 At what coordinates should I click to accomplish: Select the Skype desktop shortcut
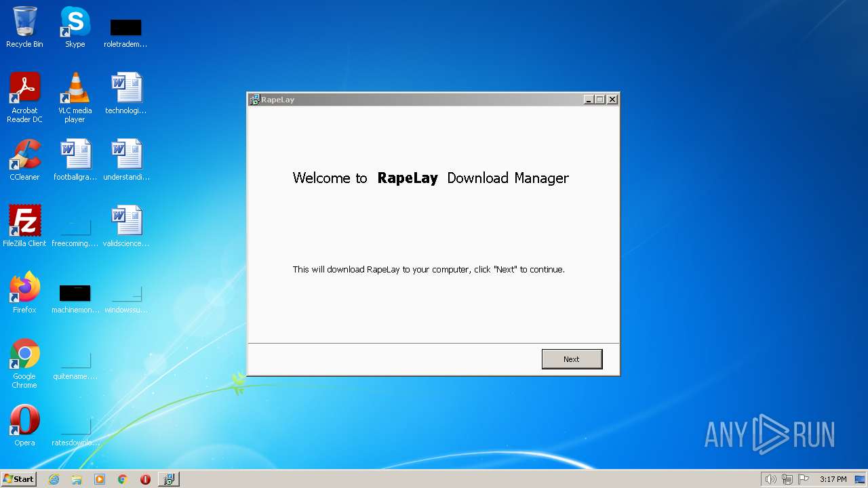pos(75,27)
